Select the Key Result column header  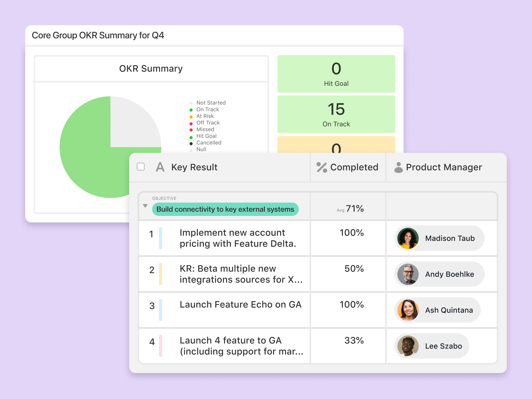pyautogui.click(x=194, y=167)
